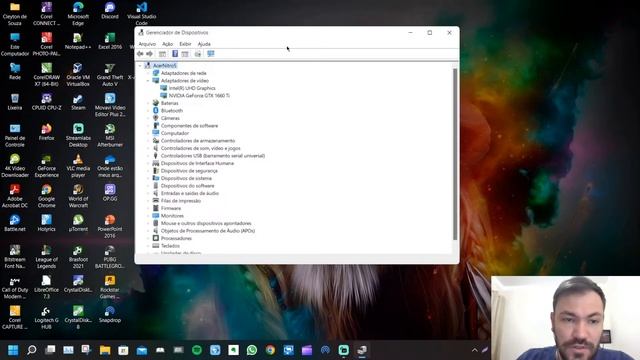
Task: Select Controladores de som, vídeo e jogos
Action: point(200,148)
